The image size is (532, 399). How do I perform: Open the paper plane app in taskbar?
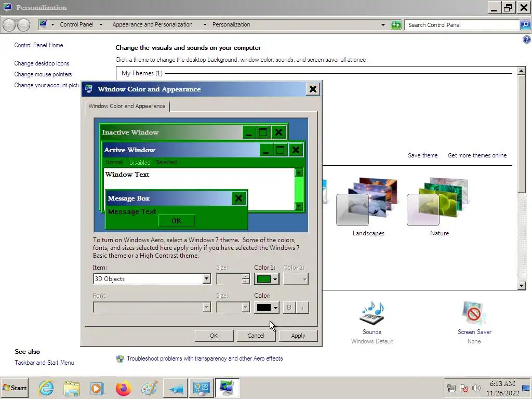176,388
